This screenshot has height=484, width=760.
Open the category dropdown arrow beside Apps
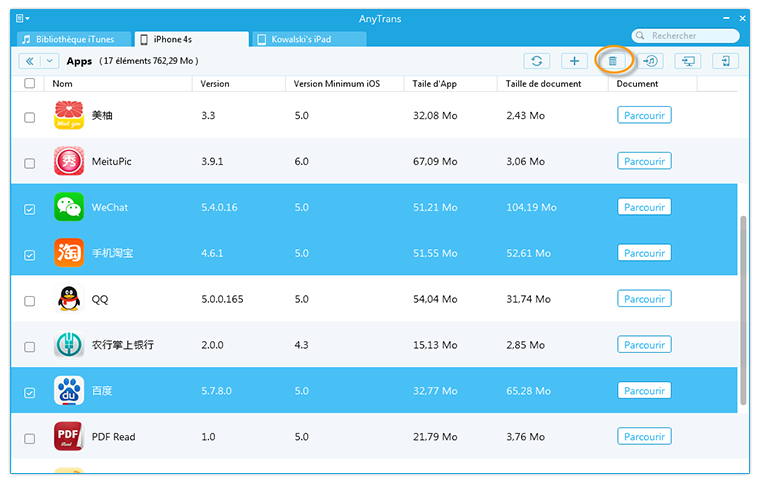[x=49, y=61]
